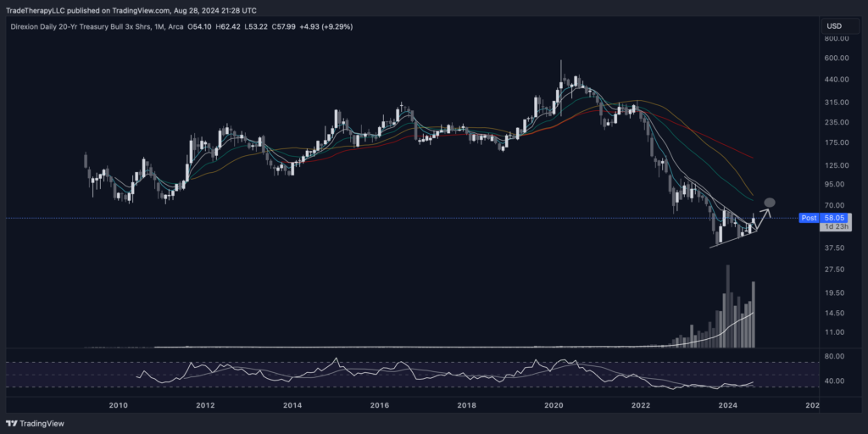Click the tallest volume bar
This screenshot has width=868, height=434.
point(727,305)
